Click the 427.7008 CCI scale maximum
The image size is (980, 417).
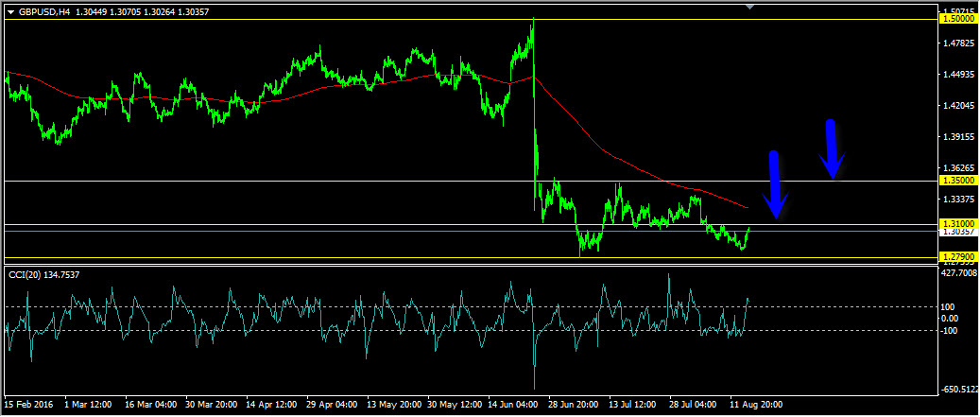click(x=958, y=271)
